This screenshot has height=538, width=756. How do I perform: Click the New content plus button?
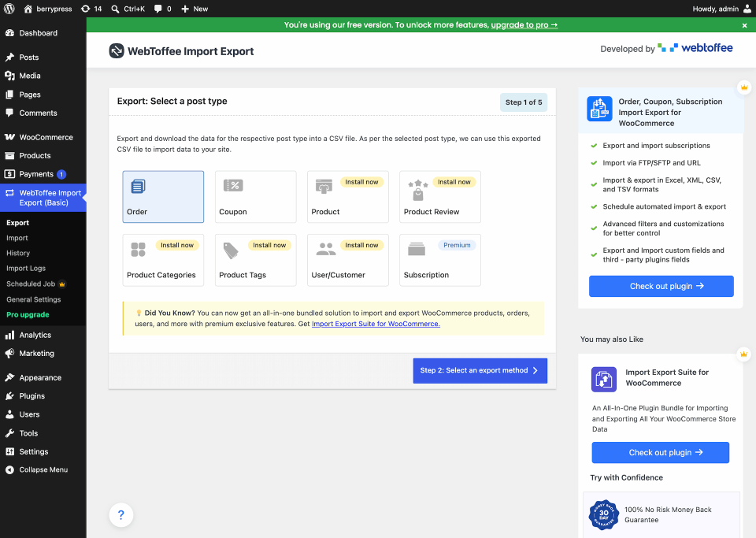click(x=195, y=9)
